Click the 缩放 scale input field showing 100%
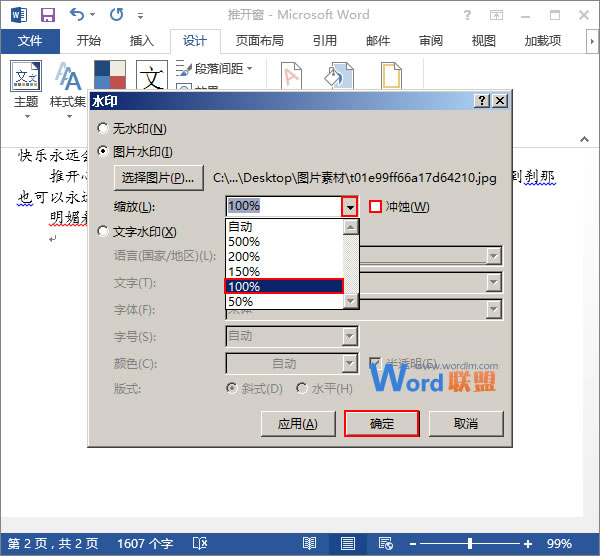 point(284,206)
